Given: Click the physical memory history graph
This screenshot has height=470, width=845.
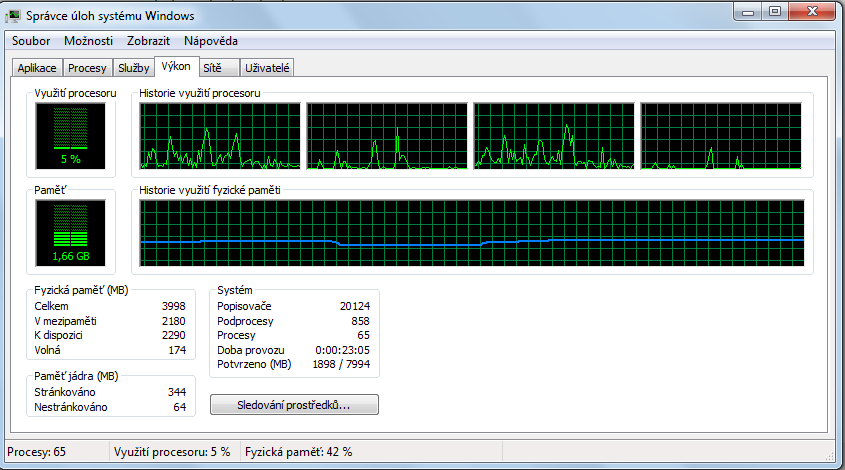Looking at the screenshot, I should tap(472, 233).
